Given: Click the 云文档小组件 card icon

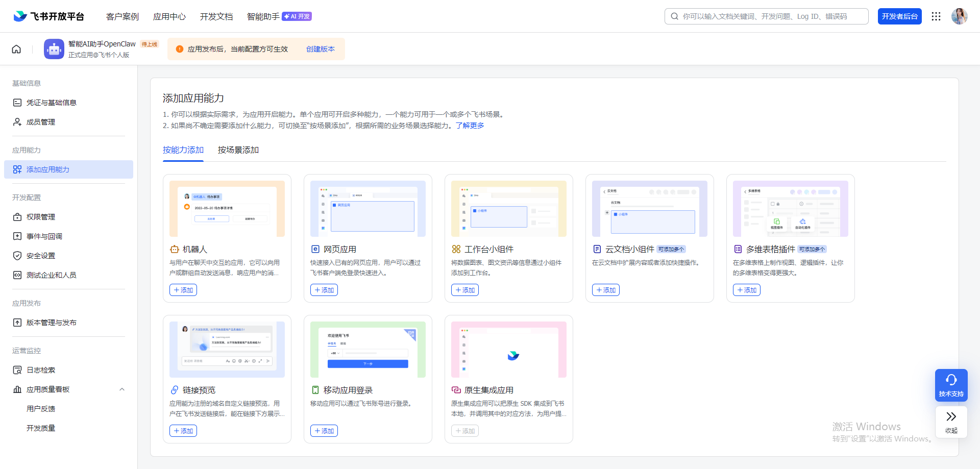Looking at the screenshot, I should [x=597, y=249].
